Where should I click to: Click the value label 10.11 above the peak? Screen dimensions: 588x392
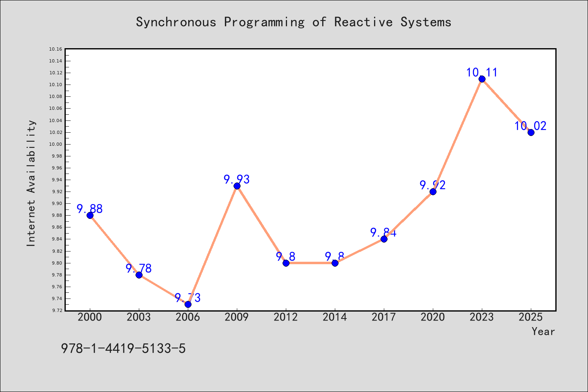coord(482,72)
